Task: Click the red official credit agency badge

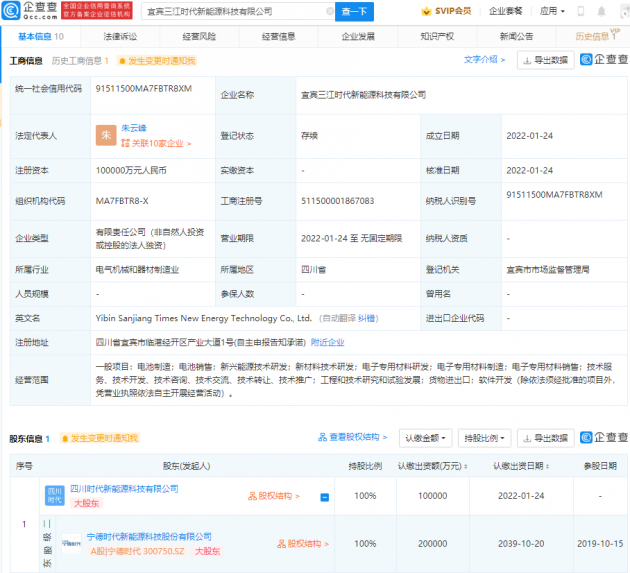Action: [97, 10]
